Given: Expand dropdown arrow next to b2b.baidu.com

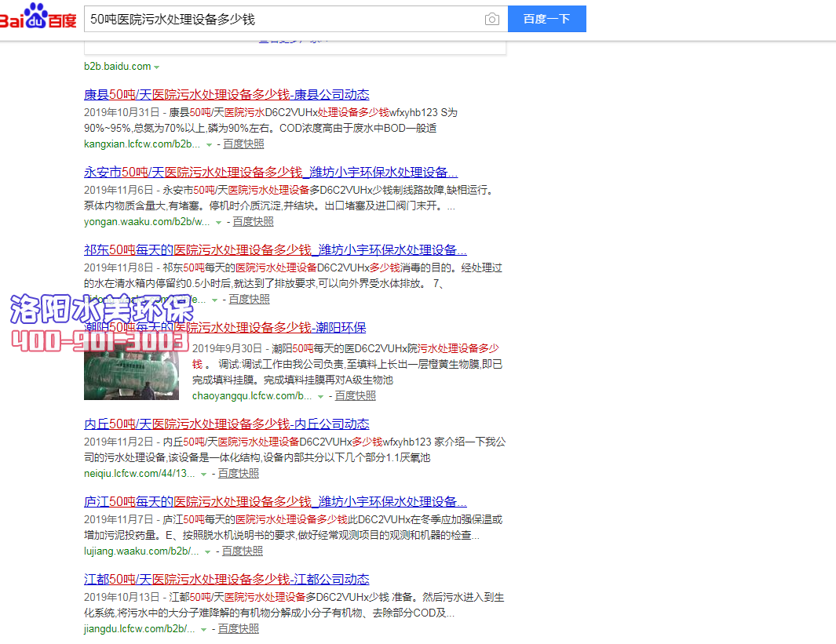Looking at the screenshot, I should (x=157, y=67).
